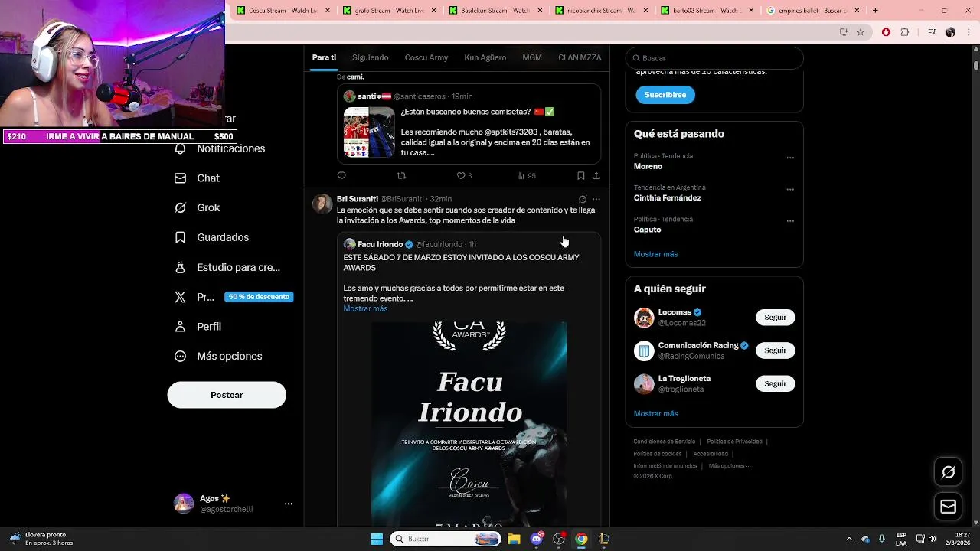The image size is (980, 551).
Task: Expand footer Más opciones link
Action: (730, 466)
